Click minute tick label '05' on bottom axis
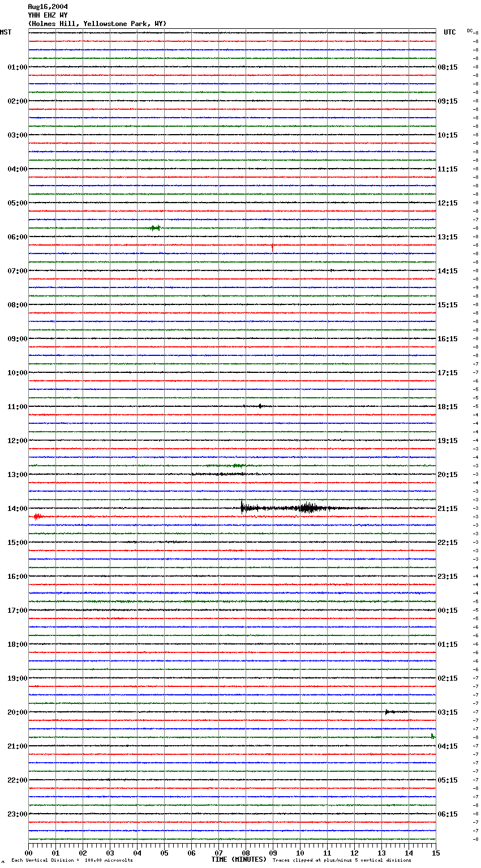The width and height of the screenshot is (481, 868). click(164, 853)
